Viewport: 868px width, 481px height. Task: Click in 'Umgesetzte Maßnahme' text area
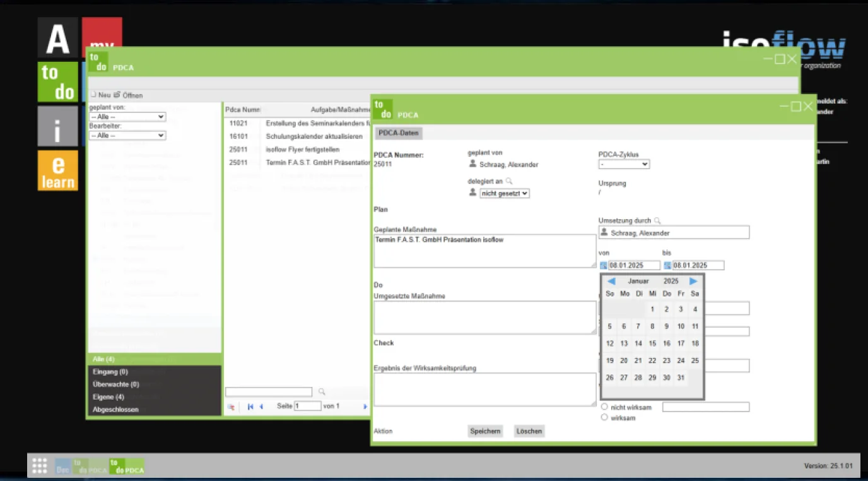click(x=485, y=318)
